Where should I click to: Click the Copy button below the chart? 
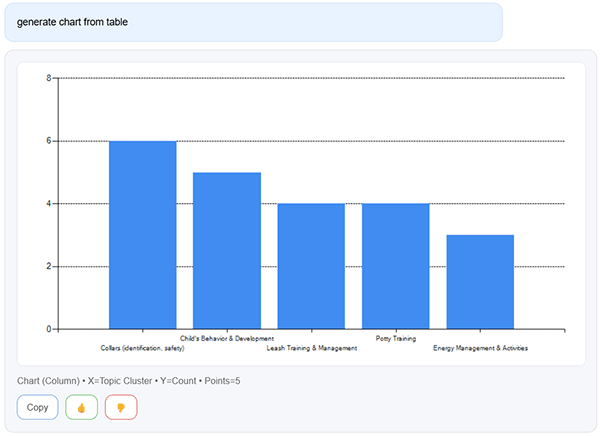pos(38,407)
